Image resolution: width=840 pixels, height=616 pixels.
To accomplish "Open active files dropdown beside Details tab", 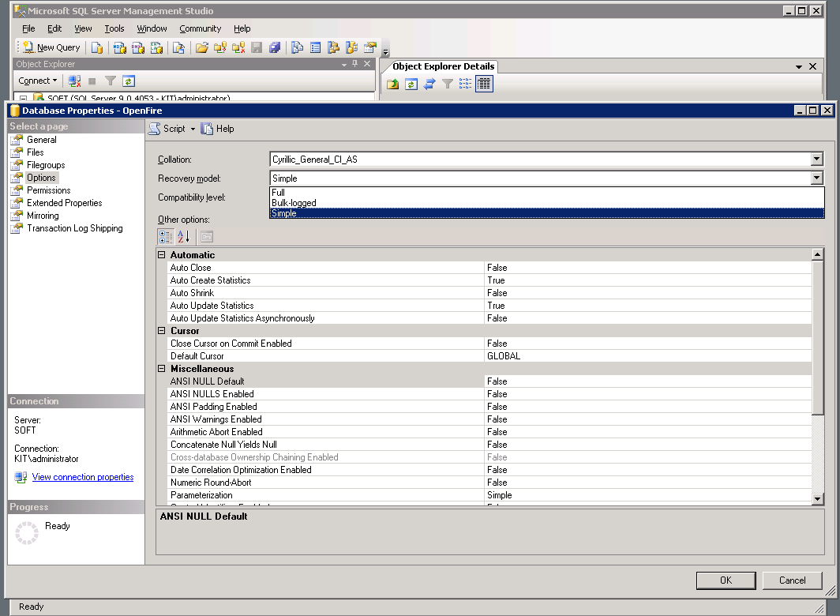I will [799, 66].
